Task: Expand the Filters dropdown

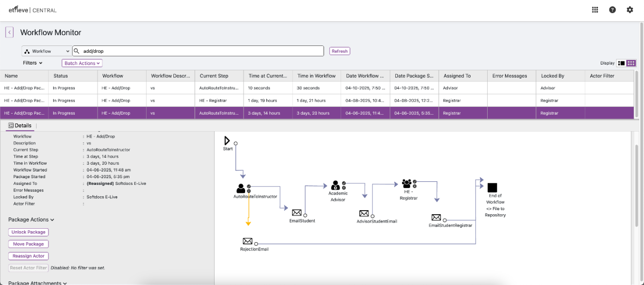Action: click(x=33, y=63)
